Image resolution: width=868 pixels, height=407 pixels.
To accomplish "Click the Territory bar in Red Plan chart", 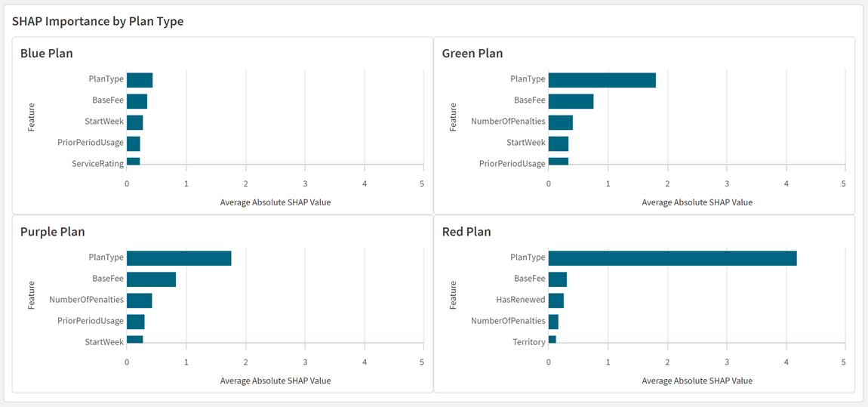I will [553, 341].
